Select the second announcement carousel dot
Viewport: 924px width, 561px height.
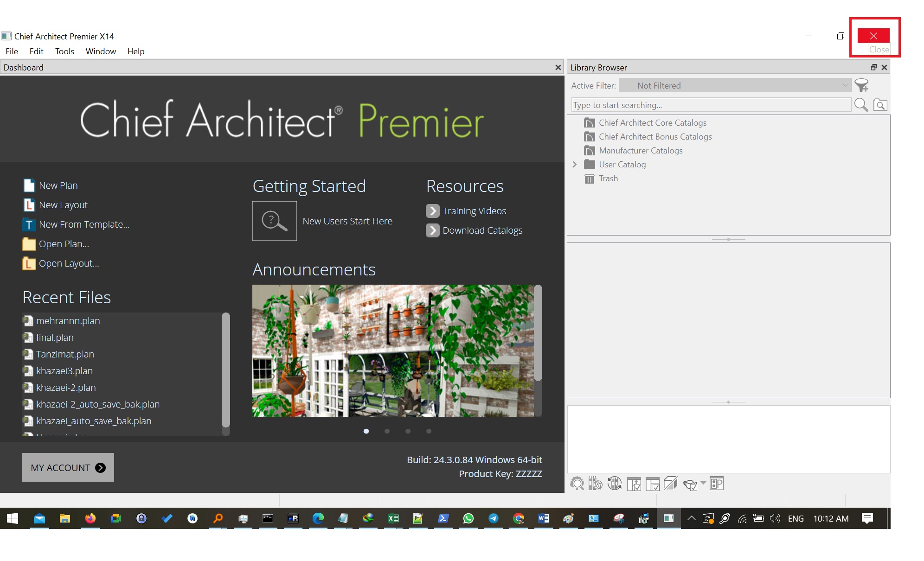coord(387,431)
